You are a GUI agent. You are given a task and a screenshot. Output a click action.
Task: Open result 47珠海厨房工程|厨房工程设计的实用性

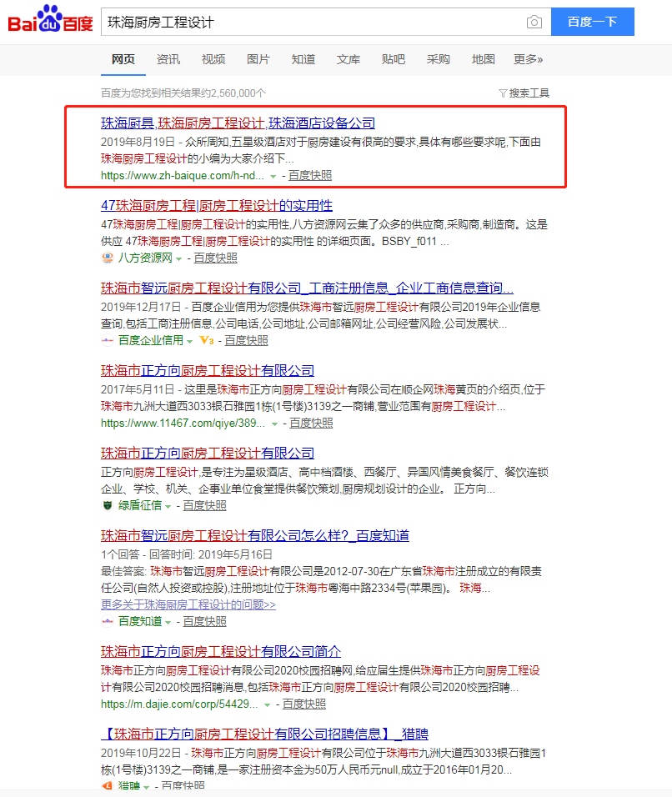pos(217,205)
